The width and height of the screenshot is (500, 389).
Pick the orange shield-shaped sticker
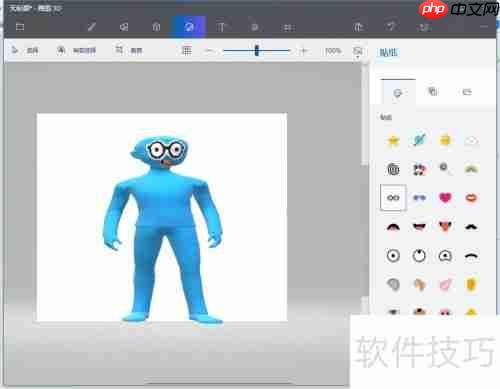coord(471,285)
